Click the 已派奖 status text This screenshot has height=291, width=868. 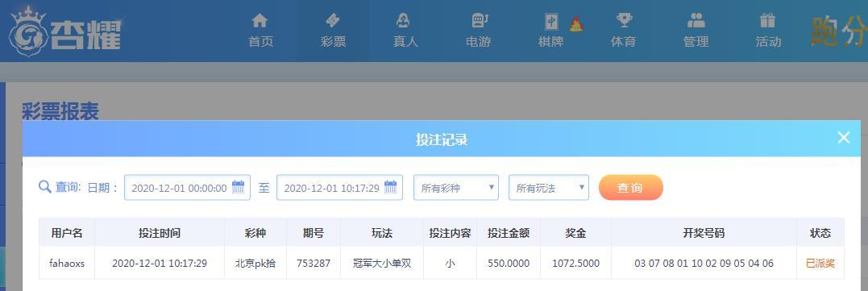point(820,264)
